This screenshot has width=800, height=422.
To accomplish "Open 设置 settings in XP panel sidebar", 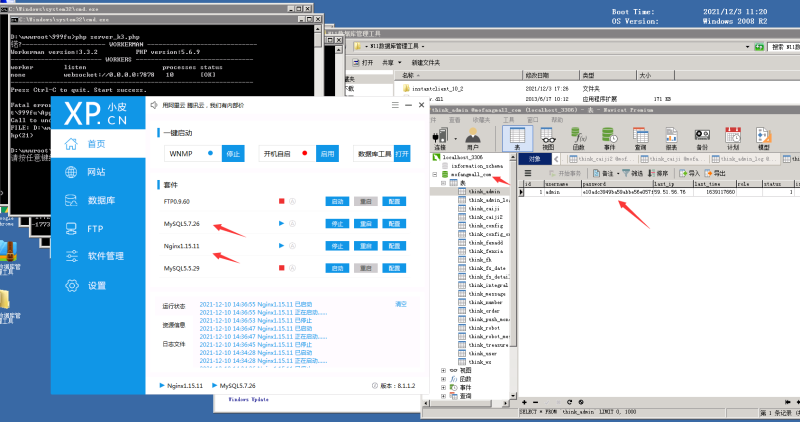I will (98, 285).
